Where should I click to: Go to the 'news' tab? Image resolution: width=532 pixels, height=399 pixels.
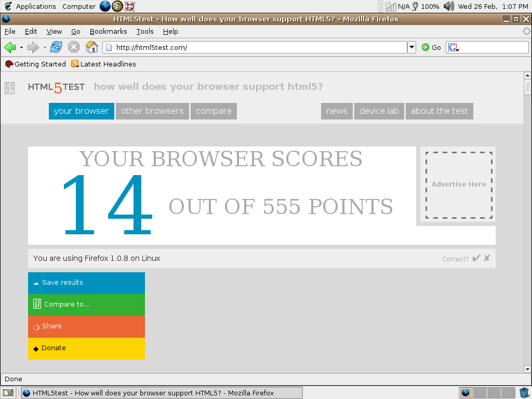pos(337,111)
